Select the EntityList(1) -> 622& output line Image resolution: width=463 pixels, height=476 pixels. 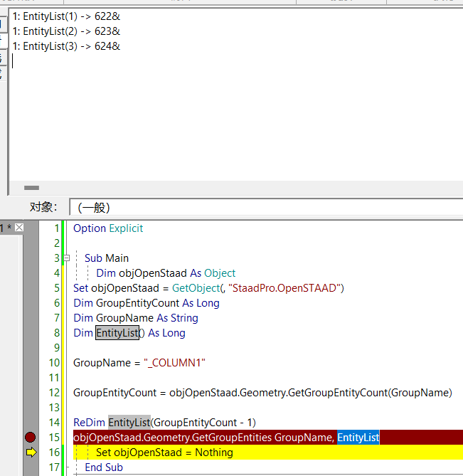[x=66, y=16]
